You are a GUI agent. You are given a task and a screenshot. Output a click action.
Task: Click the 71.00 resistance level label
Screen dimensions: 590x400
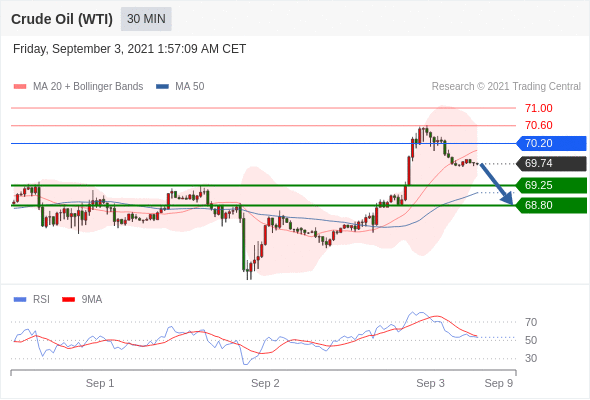(538, 108)
